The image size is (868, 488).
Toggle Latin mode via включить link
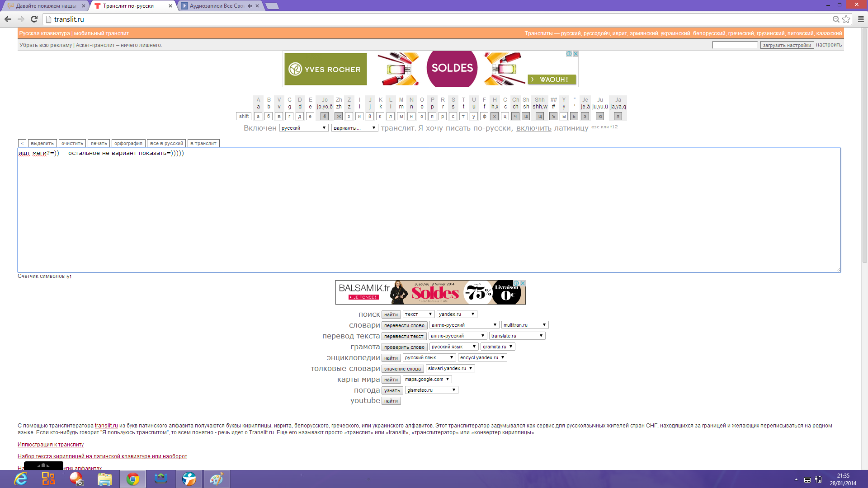533,128
